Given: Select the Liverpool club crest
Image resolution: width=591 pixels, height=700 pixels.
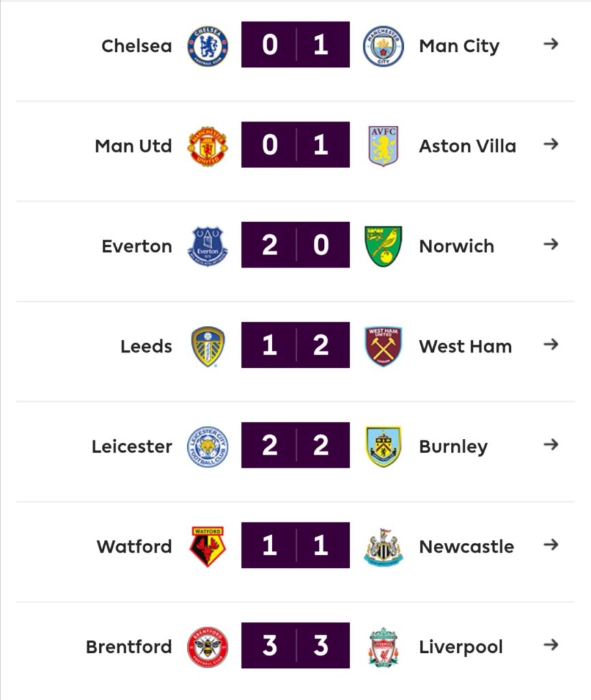Looking at the screenshot, I should (x=383, y=647).
